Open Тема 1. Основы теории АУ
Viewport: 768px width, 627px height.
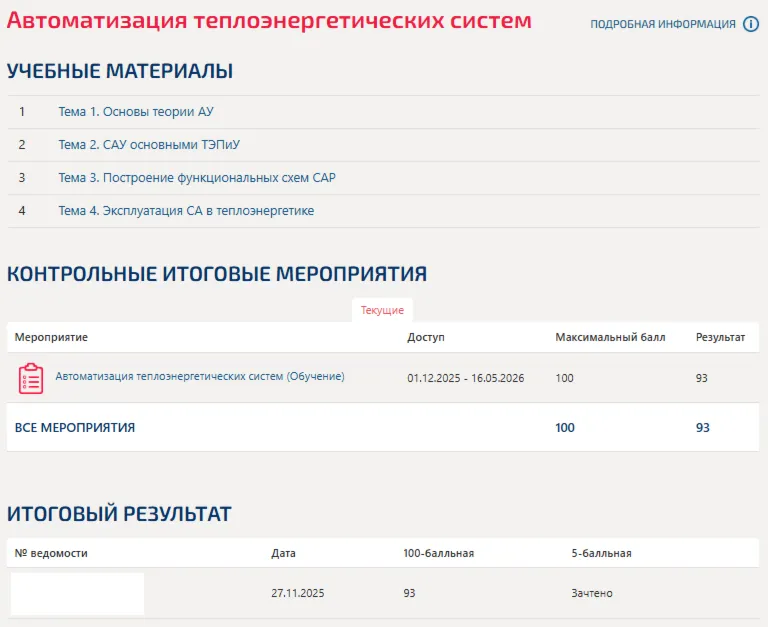136,112
